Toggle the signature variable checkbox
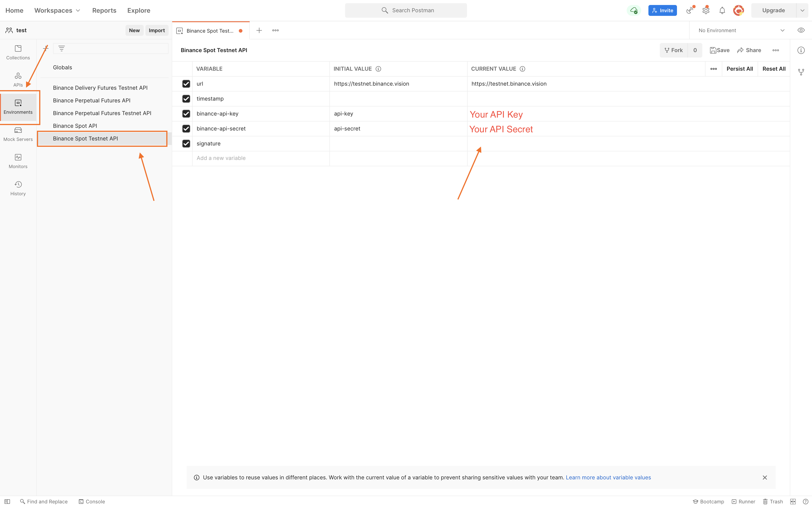 [186, 144]
